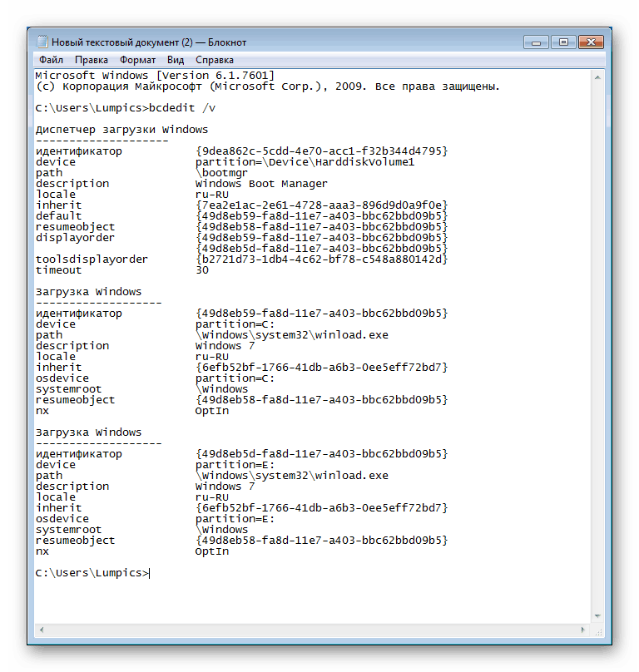Click the horizontal scrollbar left arrow
639x672 pixels.
click(42, 630)
